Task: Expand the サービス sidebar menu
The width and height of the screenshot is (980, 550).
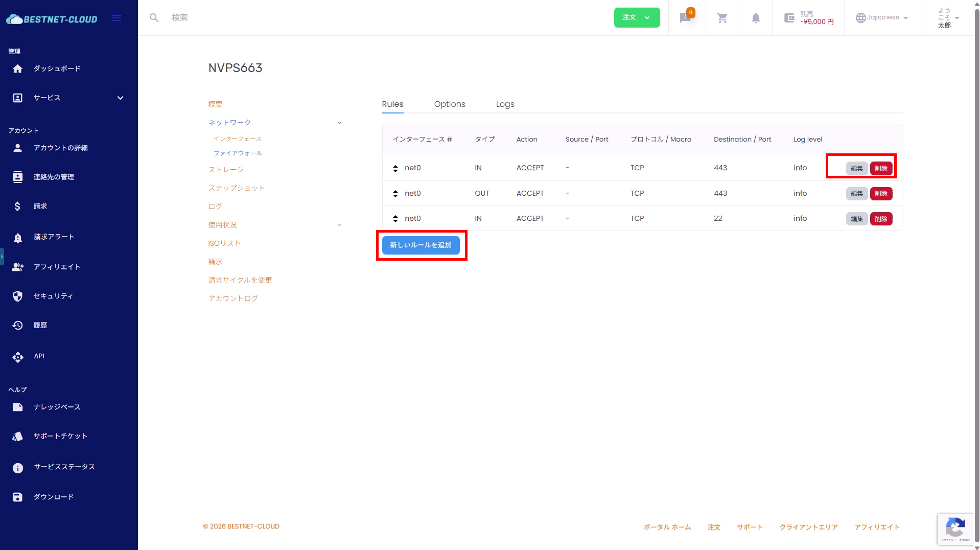Action: point(120,98)
